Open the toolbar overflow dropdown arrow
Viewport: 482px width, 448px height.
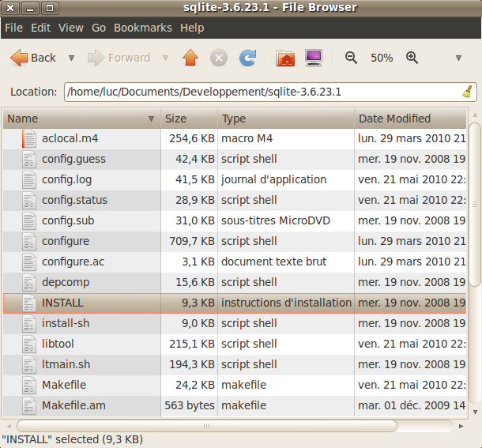[x=458, y=58]
